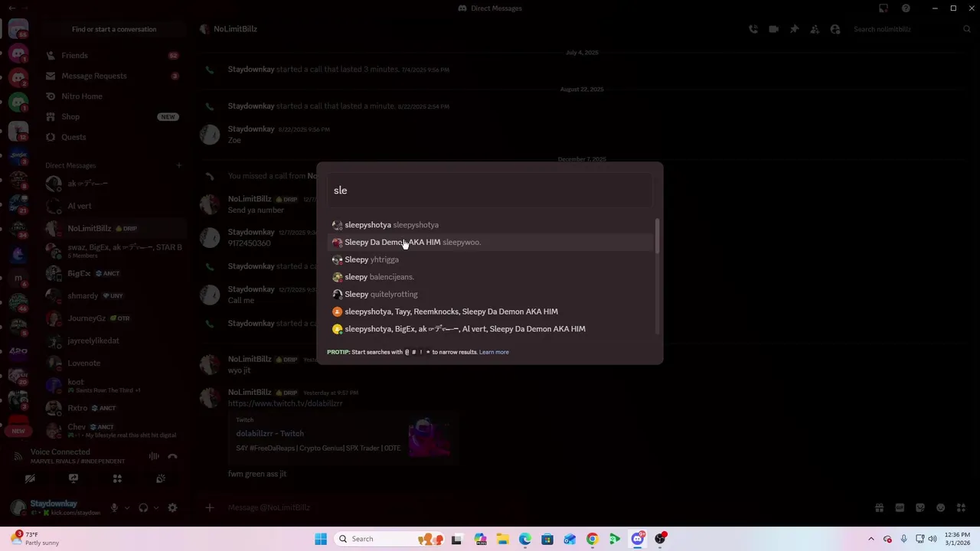Image resolution: width=980 pixels, height=551 pixels.
Task: Open the Shop page
Action: tap(114, 116)
